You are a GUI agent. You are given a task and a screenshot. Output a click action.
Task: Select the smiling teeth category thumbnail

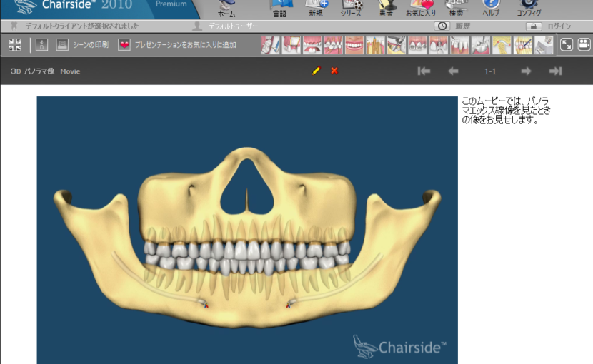tap(354, 45)
